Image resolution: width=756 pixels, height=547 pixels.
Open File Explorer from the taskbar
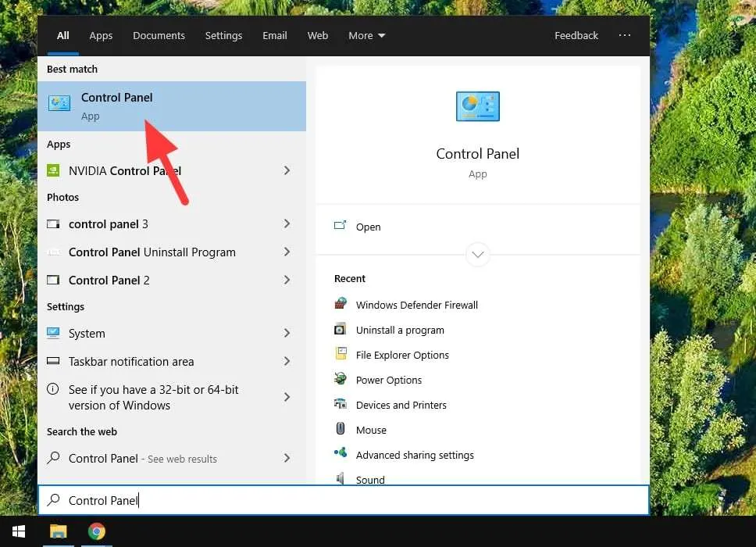coord(59,531)
